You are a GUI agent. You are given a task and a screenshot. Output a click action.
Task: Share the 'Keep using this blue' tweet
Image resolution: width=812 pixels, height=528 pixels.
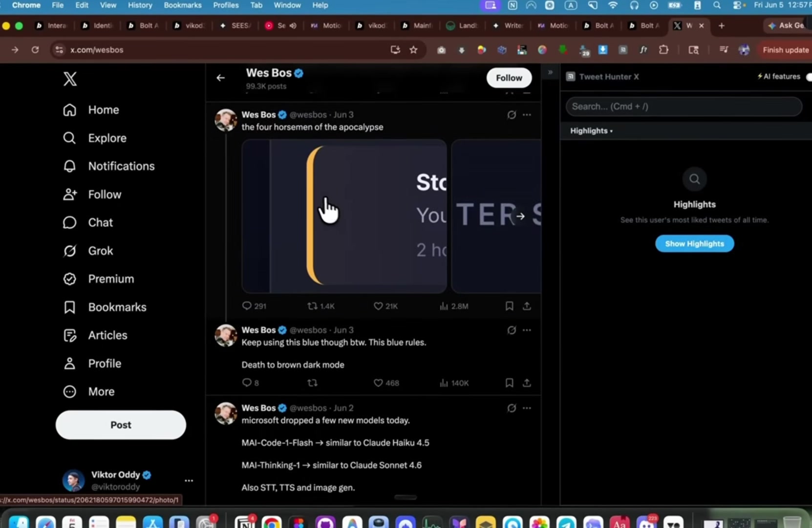[527, 383]
